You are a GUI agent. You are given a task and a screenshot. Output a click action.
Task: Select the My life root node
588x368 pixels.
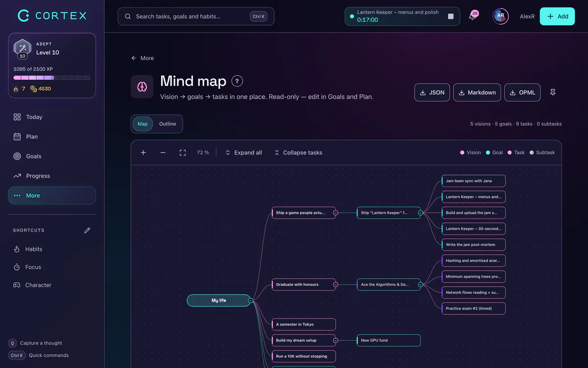[219, 300]
